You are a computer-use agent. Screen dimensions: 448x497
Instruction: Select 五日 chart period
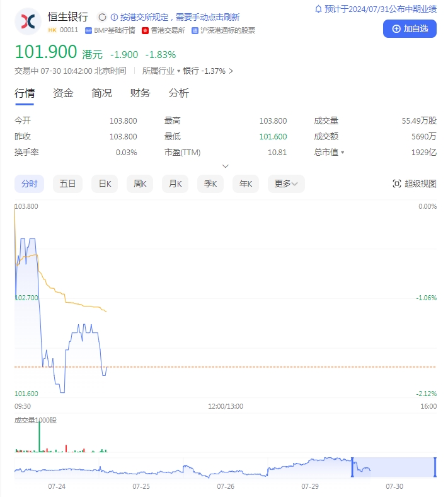[x=67, y=184]
